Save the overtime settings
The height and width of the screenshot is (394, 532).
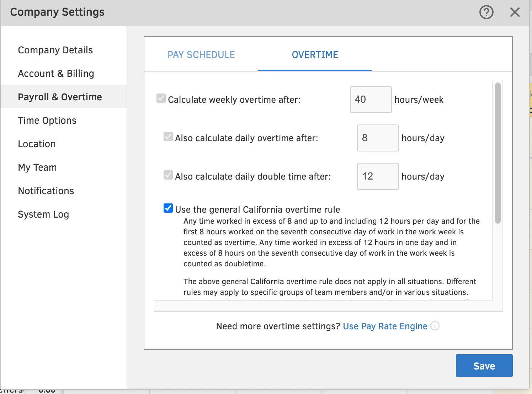click(x=484, y=365)
